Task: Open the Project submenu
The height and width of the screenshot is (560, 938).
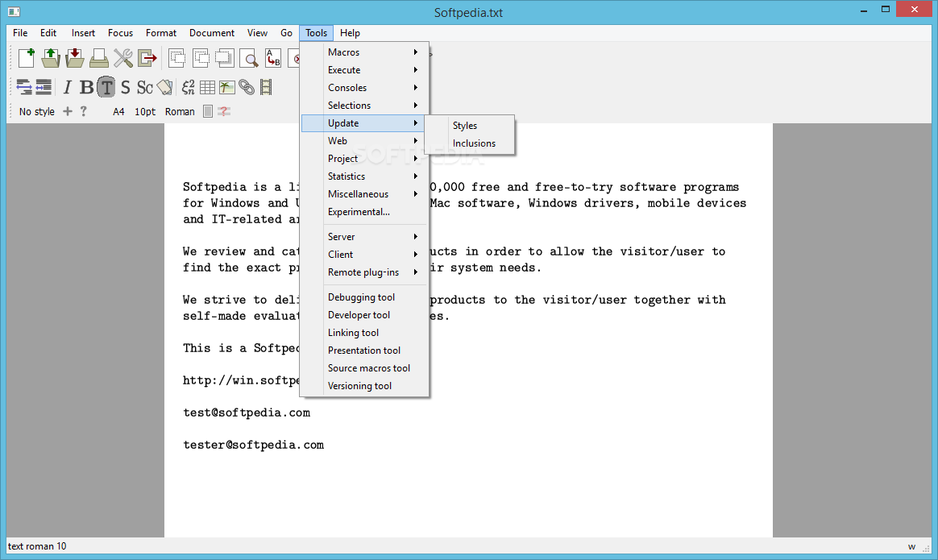Action: point(364,159)
